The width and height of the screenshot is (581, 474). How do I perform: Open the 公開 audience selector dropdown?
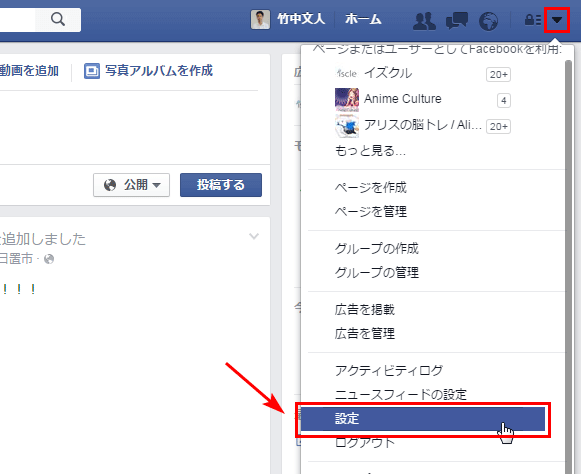coord(132,185)
